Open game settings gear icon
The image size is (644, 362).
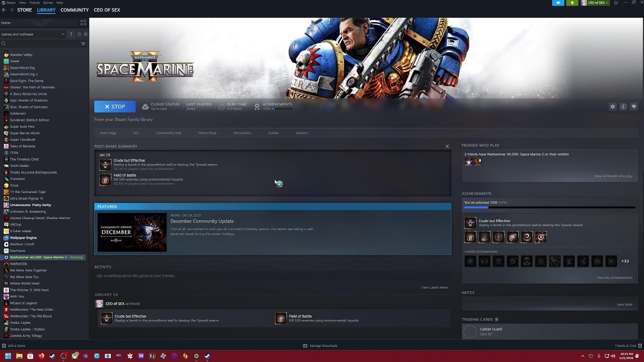click(x=613, y=107)
